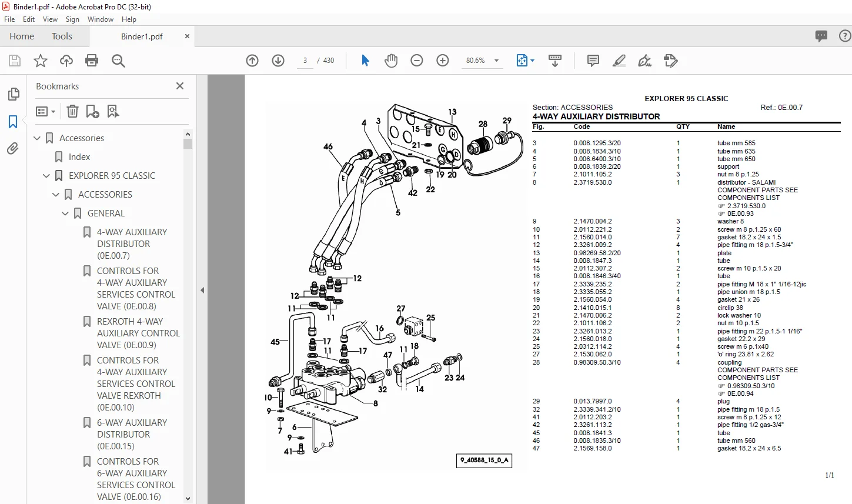Collapse the EXPLORER 95 CLASSIC bookmark

(46, 176)
